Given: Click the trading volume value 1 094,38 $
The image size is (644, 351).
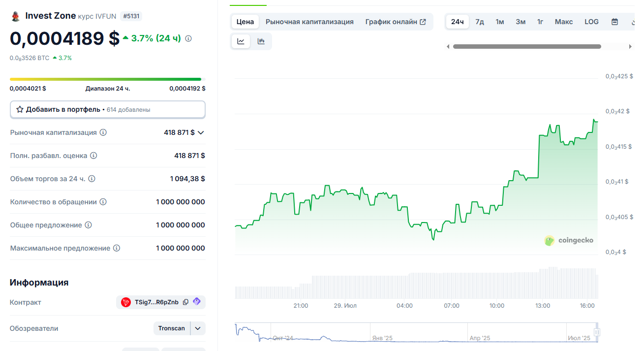Looking at the screenshot, I should 187,179.
